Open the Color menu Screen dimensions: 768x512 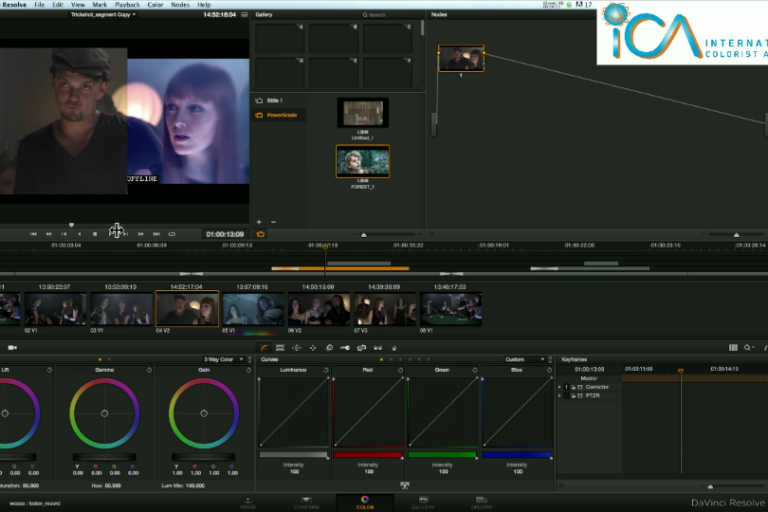tap(155, 4)
